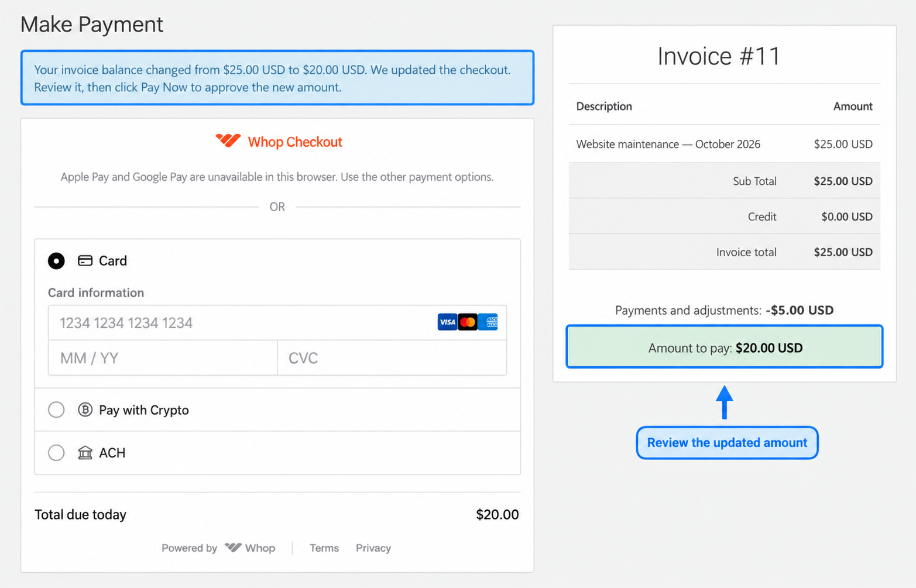Screen dimensions: 916x588
Task: Click the "OR" divider label
Action: pyautogui.click(x=277, y=207)
